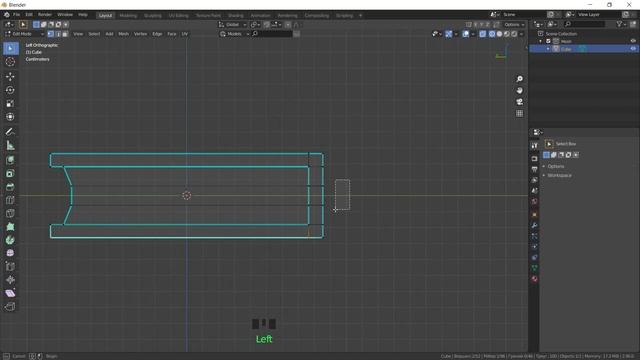Switch to Solid viewport shading
Viewport: 640px width, 360px height.
click(499, 34)
